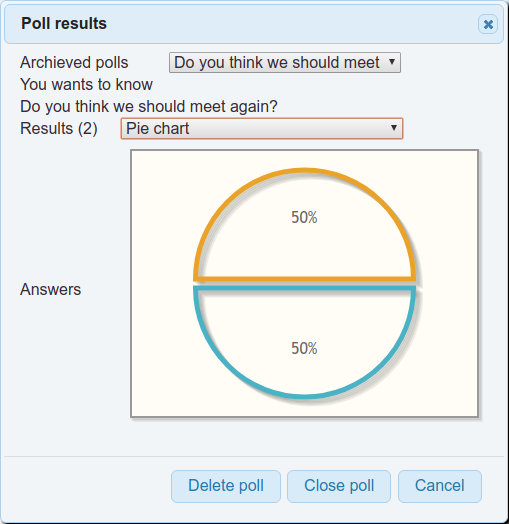Viewport: 509px width, 524px height.
Task: Click the Poll results title bar
Action: pyautogui.click(x=254, y=24)
